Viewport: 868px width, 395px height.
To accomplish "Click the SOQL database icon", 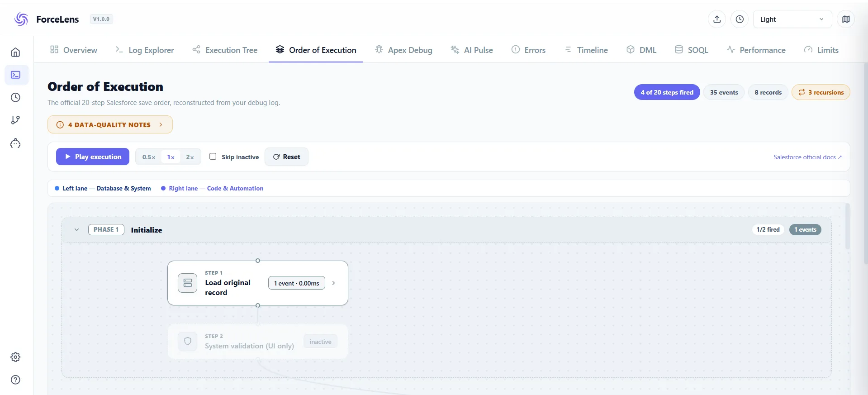I will pos(679,49).
